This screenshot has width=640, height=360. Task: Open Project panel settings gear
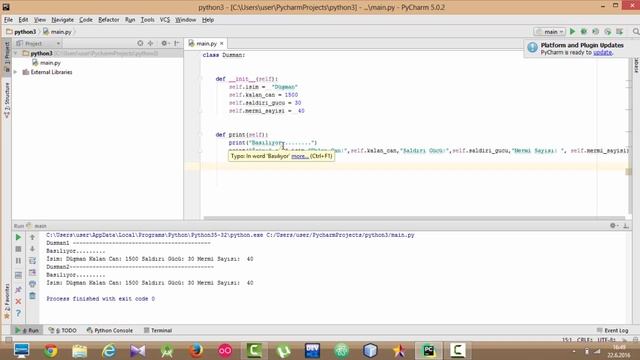click(x=164, y=43)
